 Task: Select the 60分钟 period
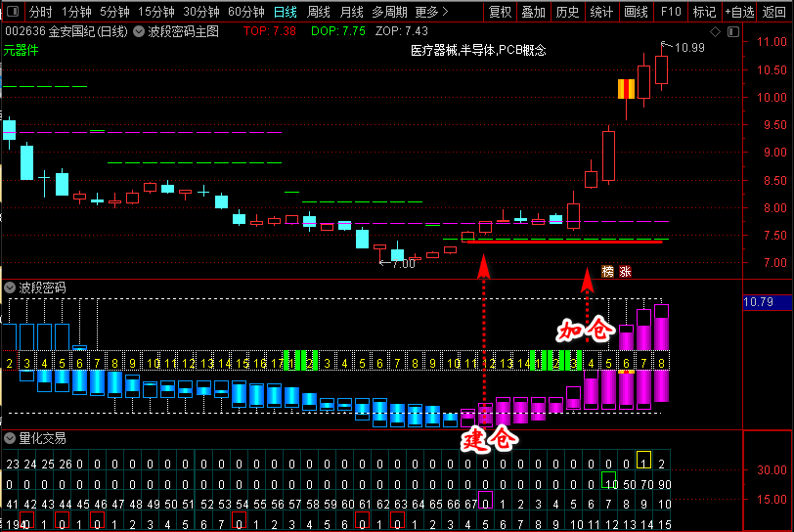pos(246,12)
